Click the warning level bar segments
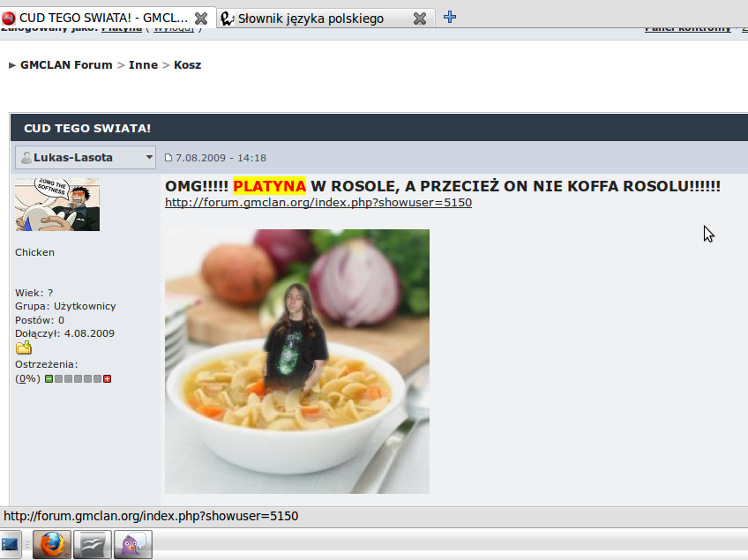 (x=78, y=378)
